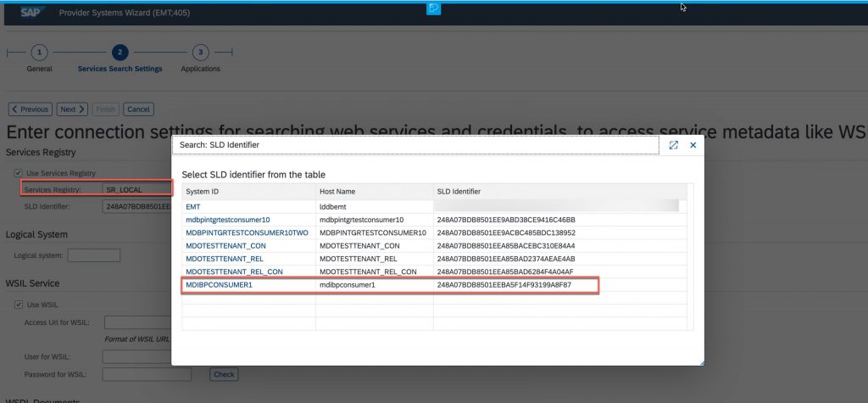Viewport: 868px width, 403px height.
Task: Click the System ID column header
Action: [248, 192]
